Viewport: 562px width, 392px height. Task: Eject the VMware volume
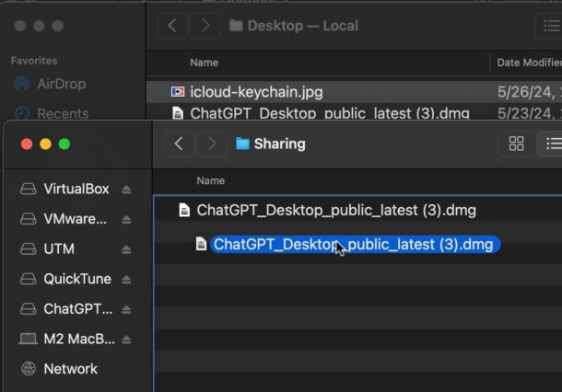(126, 219)
